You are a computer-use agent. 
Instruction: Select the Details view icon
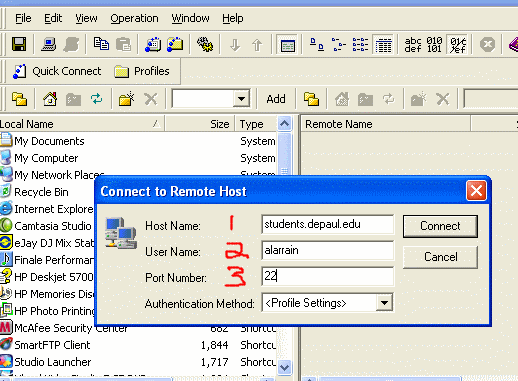(383, 44)
